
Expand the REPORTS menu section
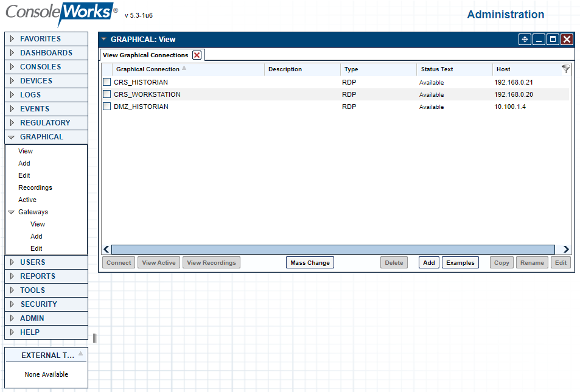coord(46,276)
